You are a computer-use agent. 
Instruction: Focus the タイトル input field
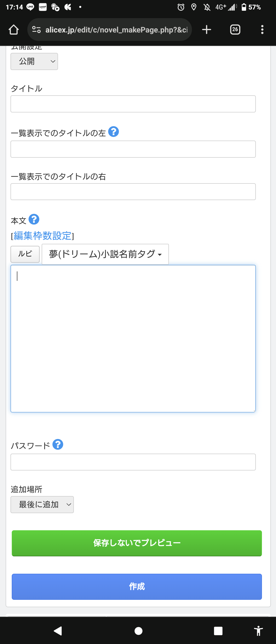point(133,104)
